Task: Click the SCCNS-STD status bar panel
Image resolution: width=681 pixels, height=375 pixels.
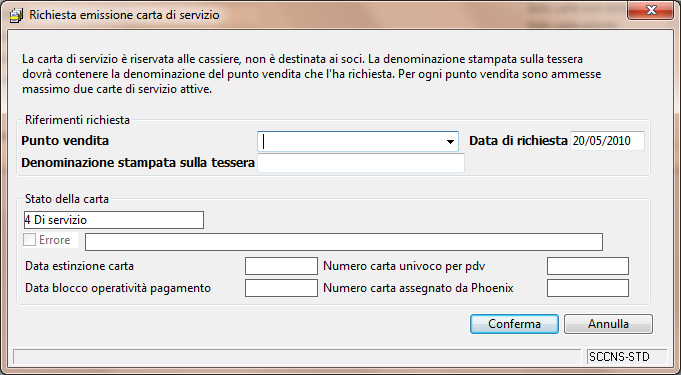Action: [627, 357]
